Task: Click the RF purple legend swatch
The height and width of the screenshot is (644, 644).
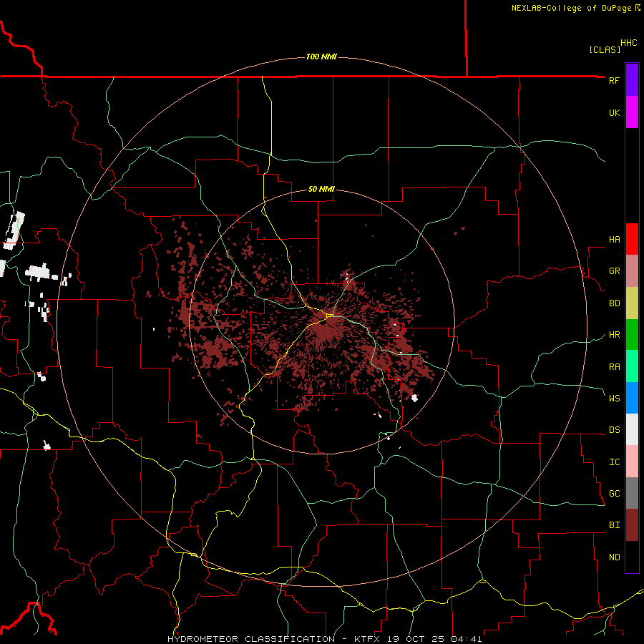Action: pos(632,80)
